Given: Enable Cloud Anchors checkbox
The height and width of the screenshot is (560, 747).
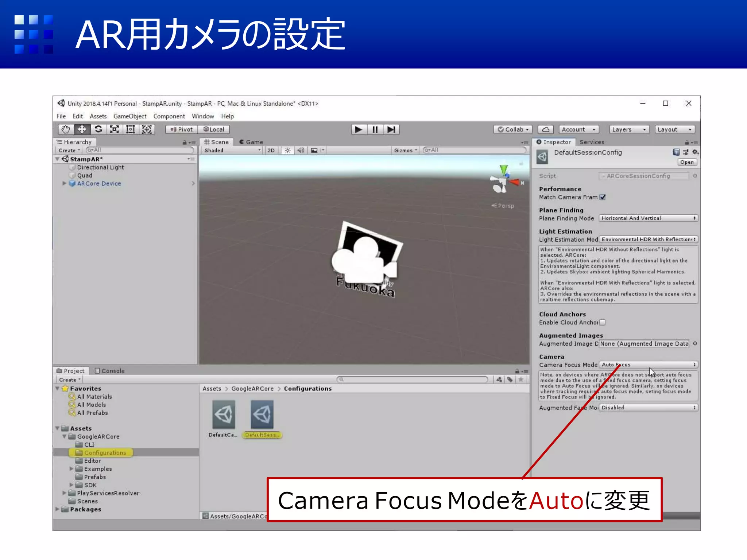Looking at the screenshot, I should point(603,322).
